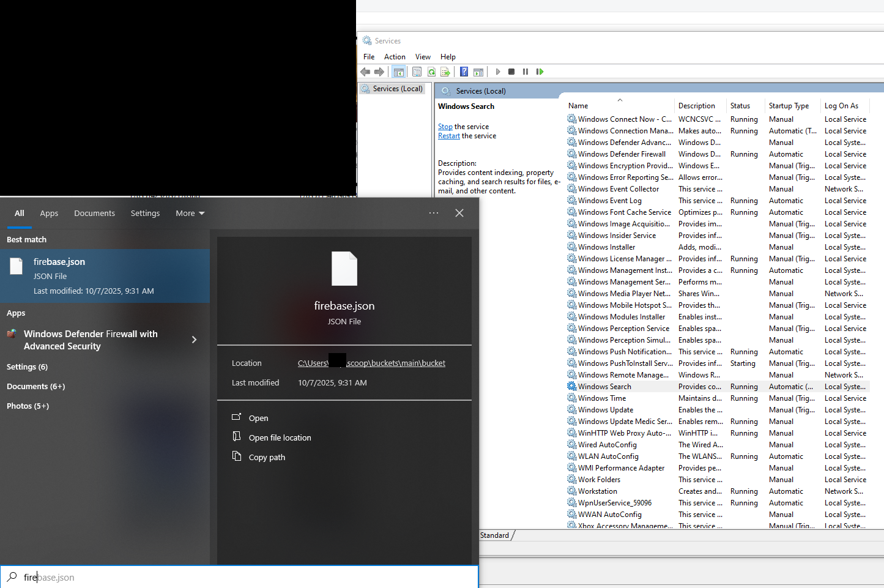The height and width of the screenshot is (588, 884).
Task: Open the firebase.json location path link
Action: [x=371, y=363]
